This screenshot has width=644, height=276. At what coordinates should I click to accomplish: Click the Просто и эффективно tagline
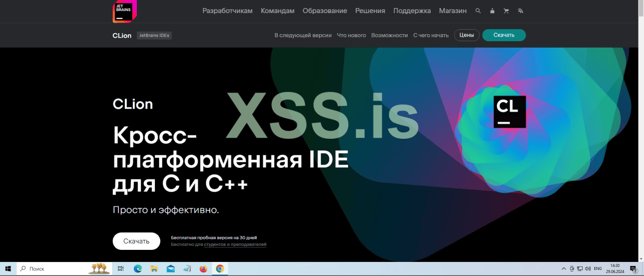166,210
